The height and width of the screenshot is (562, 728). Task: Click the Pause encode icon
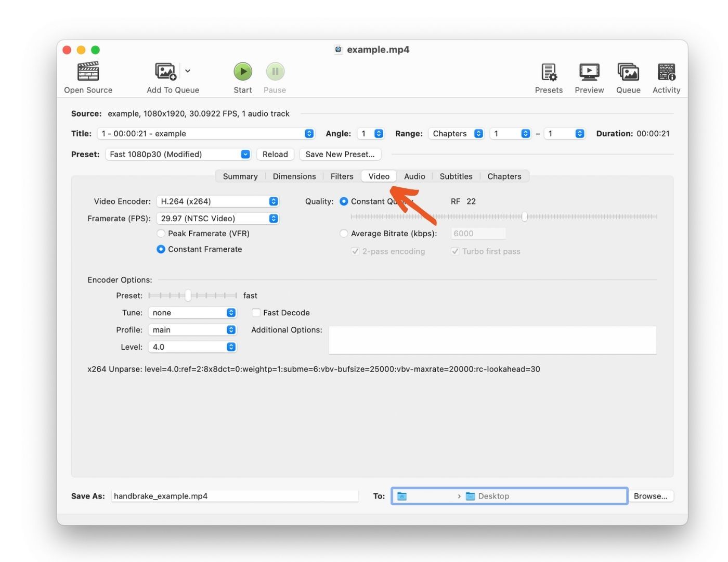275,71
